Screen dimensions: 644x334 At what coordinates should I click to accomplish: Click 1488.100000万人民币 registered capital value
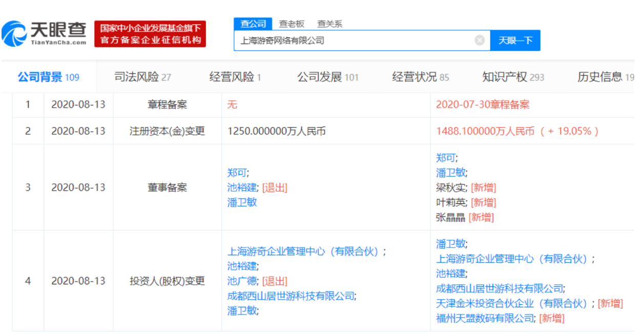pyautogui.click(x=484, y=131)
